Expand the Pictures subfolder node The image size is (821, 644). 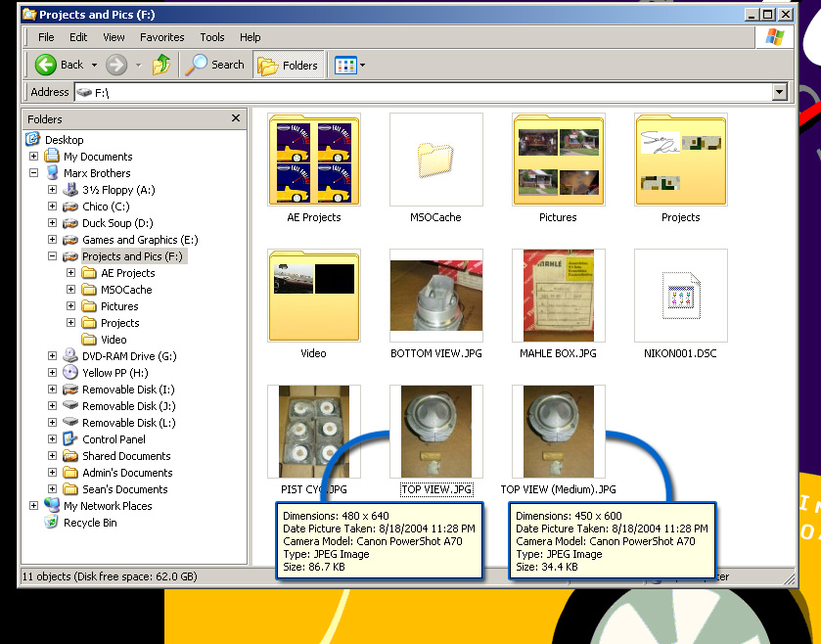coord(71,305)
